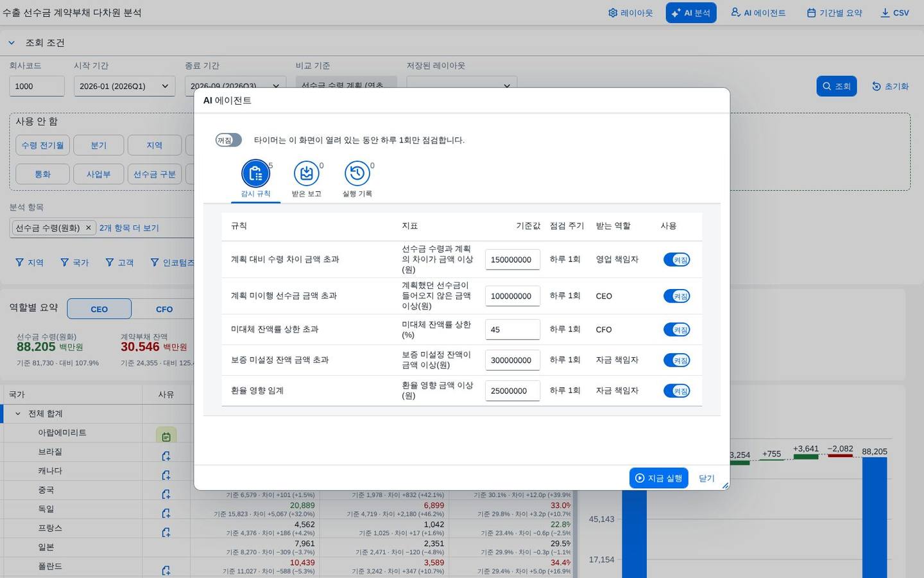
Task: Click the 회사코드 field with 1000
Action: point(37,86)
